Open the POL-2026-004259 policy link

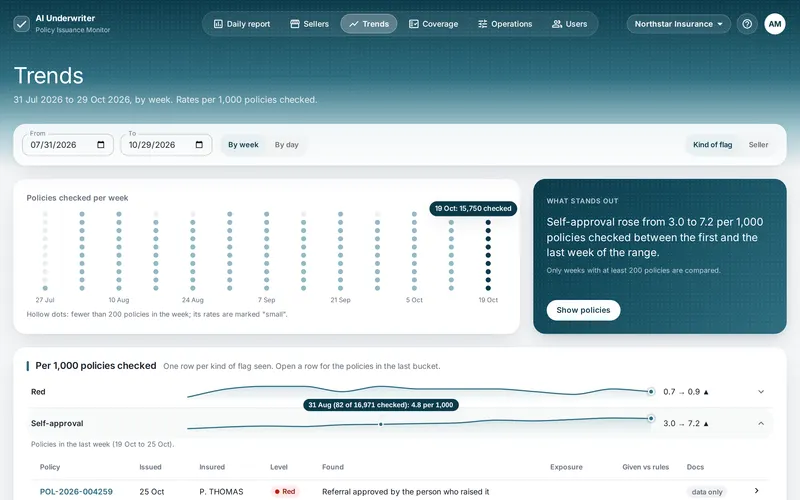click(x=76, y=492)
